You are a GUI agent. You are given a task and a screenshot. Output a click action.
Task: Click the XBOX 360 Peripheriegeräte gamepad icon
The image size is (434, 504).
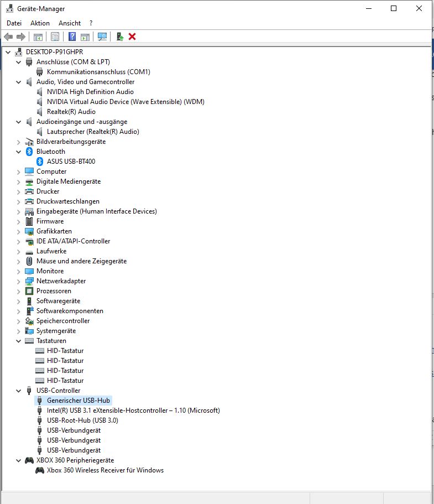tap(29, 460)
